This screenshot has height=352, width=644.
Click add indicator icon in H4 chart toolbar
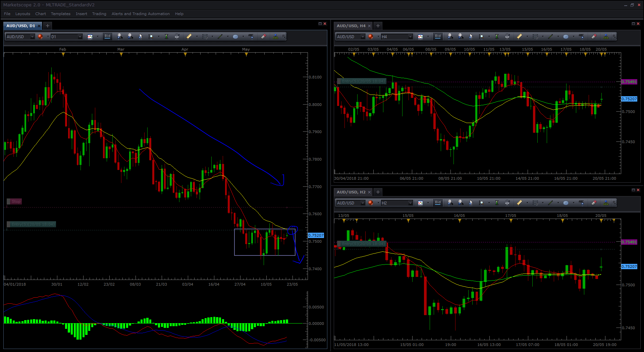point(450,37)
